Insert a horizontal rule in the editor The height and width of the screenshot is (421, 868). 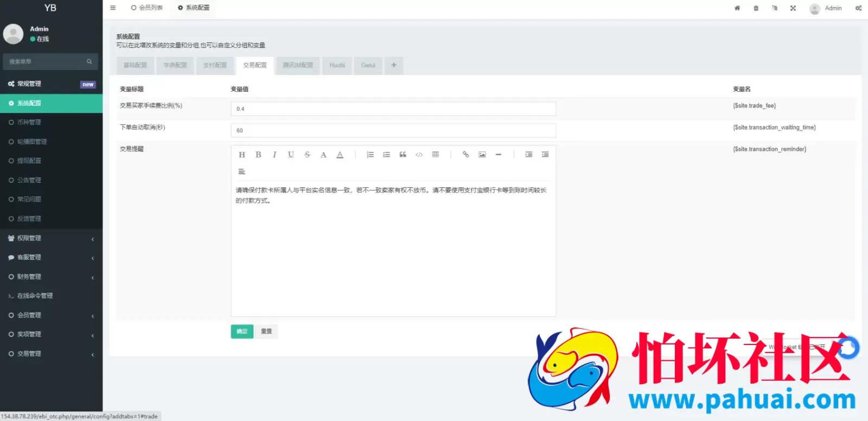[x=498, y=155]
